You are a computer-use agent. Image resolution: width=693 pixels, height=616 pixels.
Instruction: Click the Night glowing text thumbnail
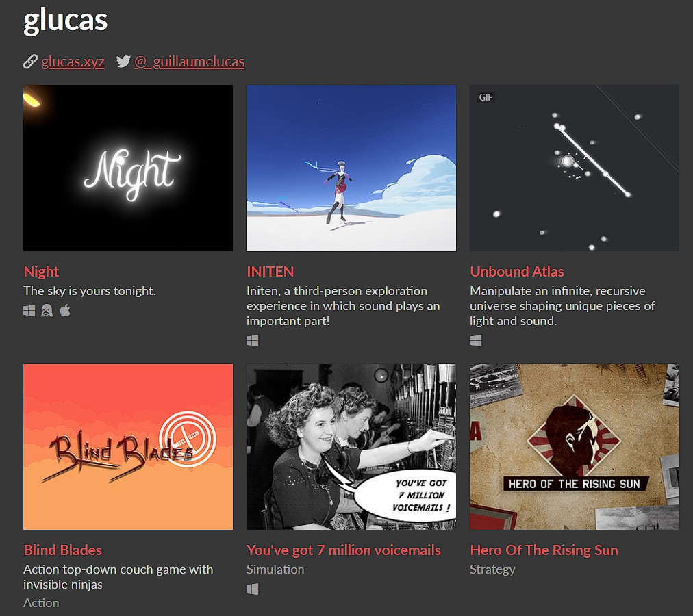click(128, 168)
